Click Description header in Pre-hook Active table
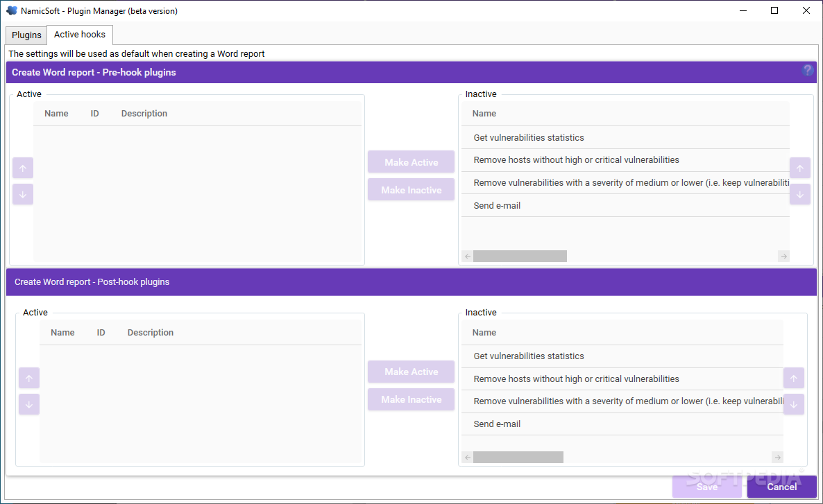Viewport: 823px width, 504px height. (144, 113)
